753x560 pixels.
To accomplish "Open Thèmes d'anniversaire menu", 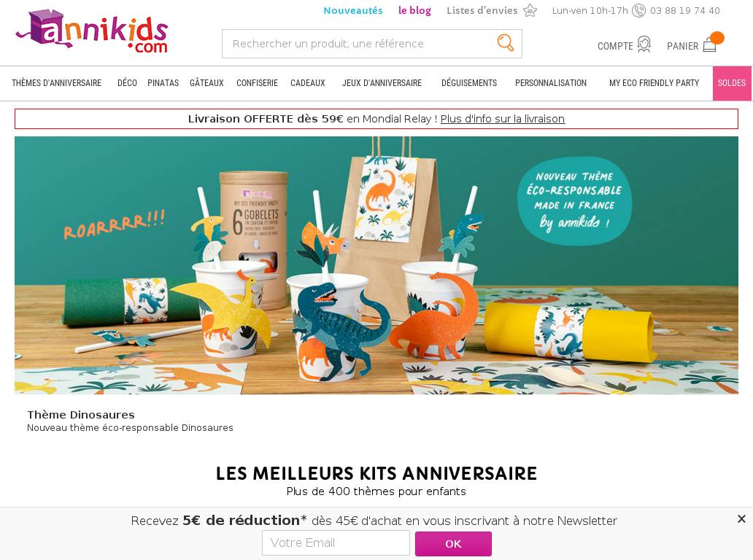I will [x=57, y=83].
